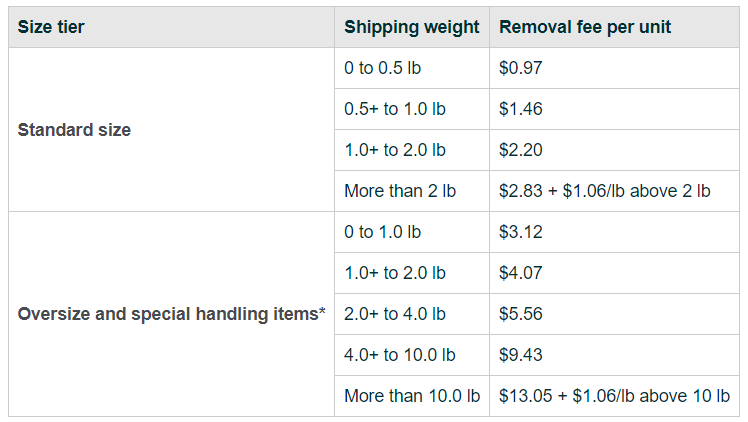Select the Standard size row label
This screenshot has height=422, width=748.
click(74, 130)
